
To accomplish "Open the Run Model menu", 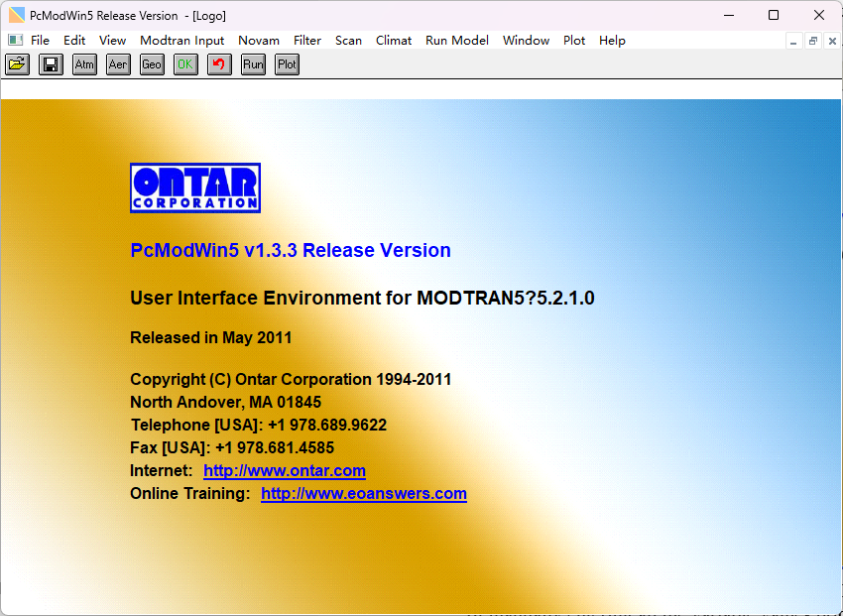I will coord(457,41).
